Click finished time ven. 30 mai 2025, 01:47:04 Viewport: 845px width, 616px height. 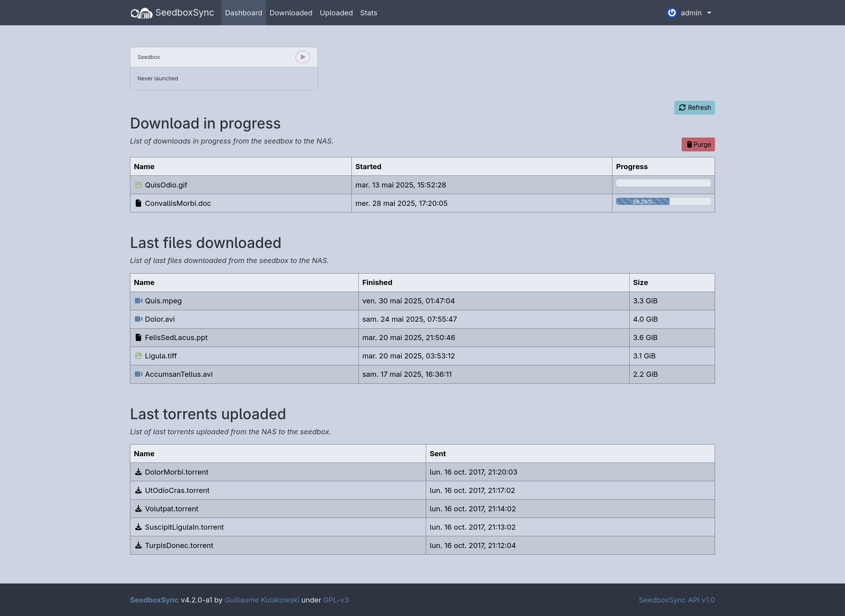point(408,301)
